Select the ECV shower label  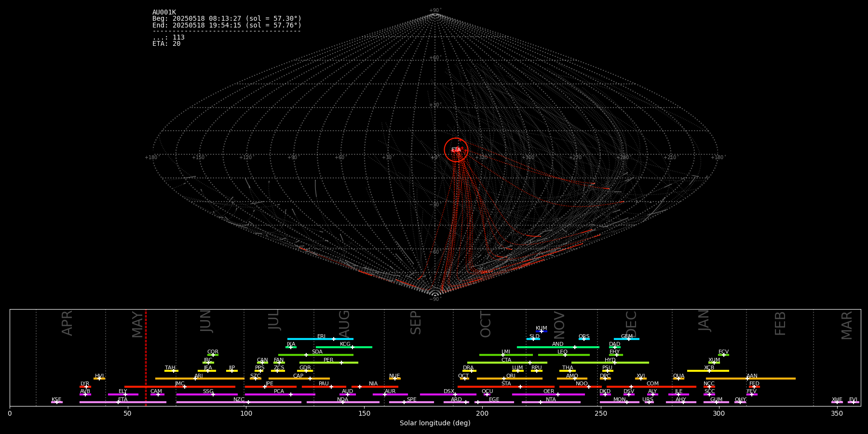(x=723, y=352)
